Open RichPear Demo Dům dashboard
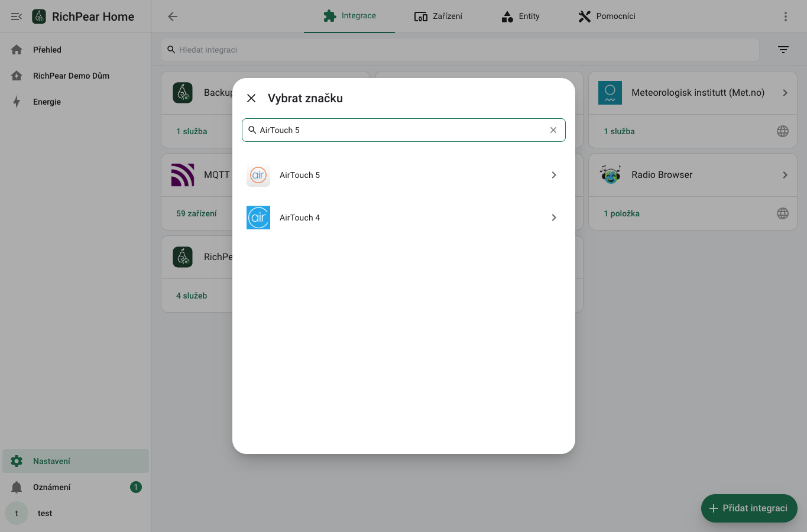The image size is (807, 532). pos(76,76)
